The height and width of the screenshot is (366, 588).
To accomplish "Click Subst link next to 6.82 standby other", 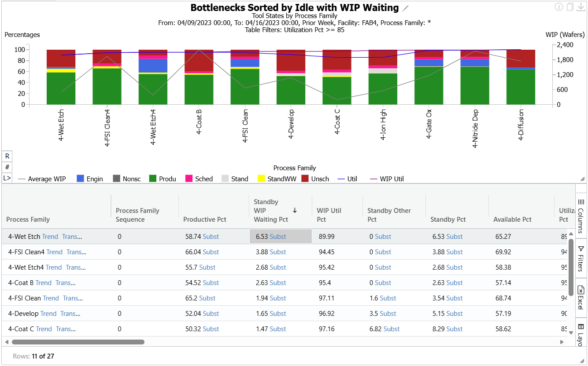I will pyautogui.click(x=392, y=329).
